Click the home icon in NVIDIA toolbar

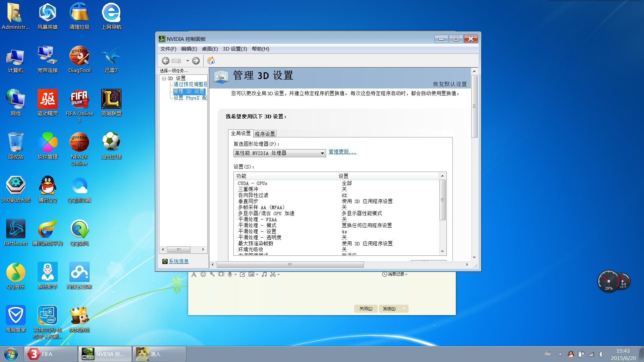tap(211, 60)
